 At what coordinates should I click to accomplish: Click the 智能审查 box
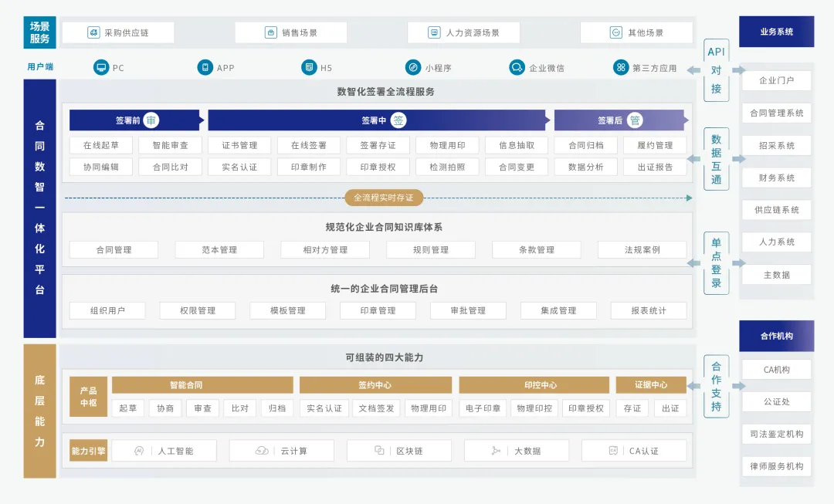[x=170, y=145]
